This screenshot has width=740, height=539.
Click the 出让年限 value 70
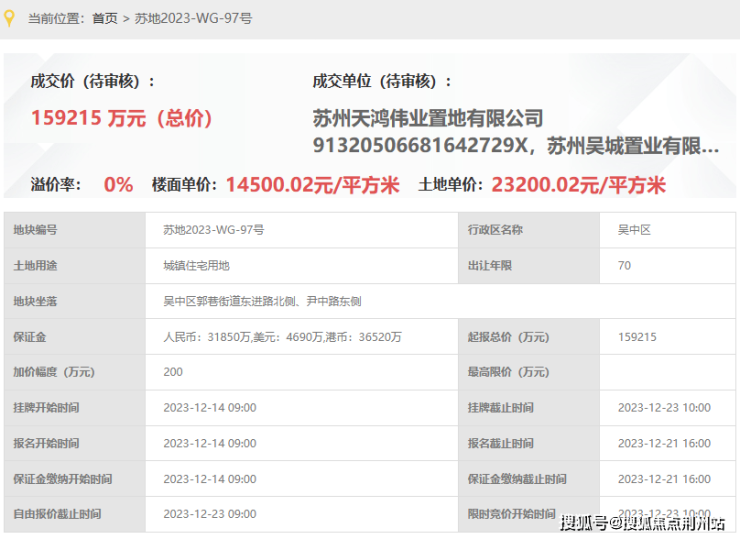coord(624,266)
